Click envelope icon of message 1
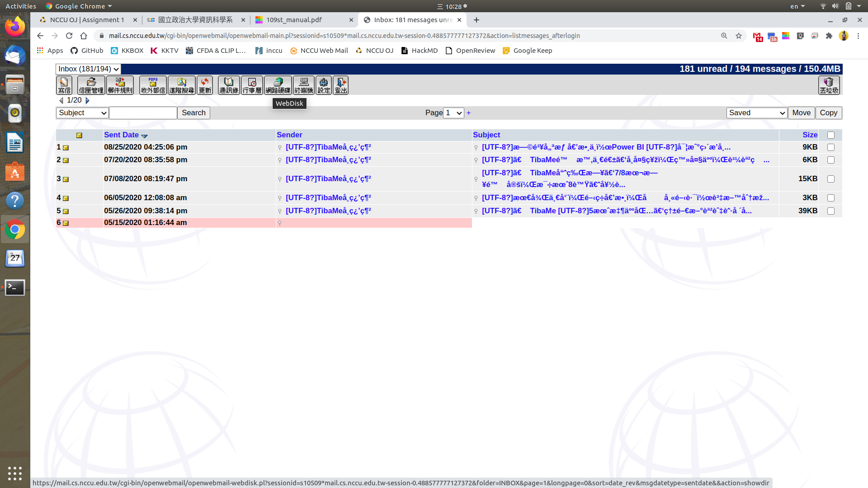The image size is (868, 488). (66, 148)
